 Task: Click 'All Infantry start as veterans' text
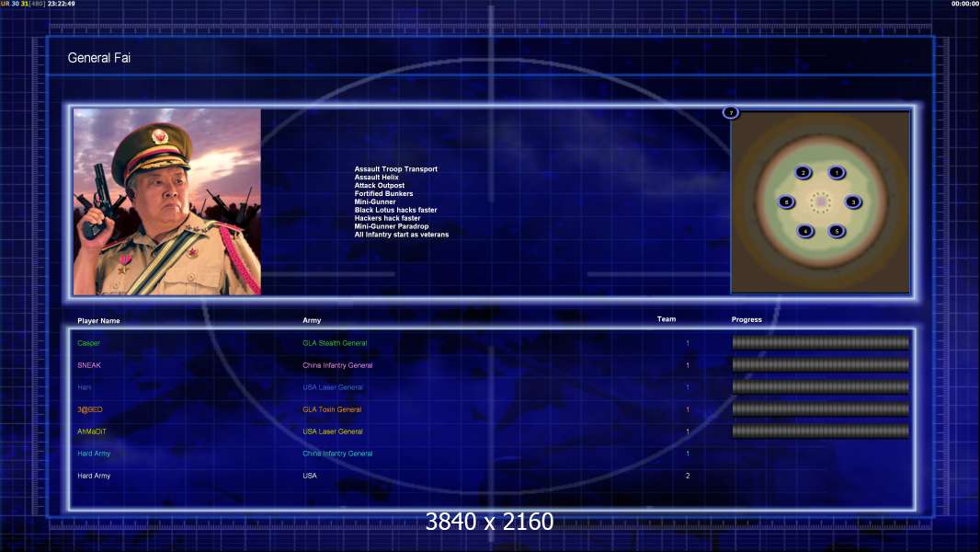pos(401,235)
